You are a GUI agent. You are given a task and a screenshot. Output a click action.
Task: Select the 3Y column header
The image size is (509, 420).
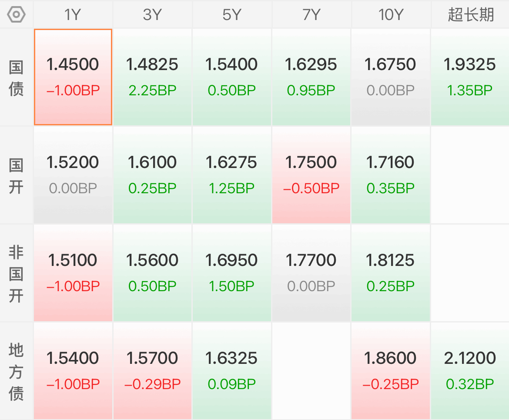tap(152, 15)
